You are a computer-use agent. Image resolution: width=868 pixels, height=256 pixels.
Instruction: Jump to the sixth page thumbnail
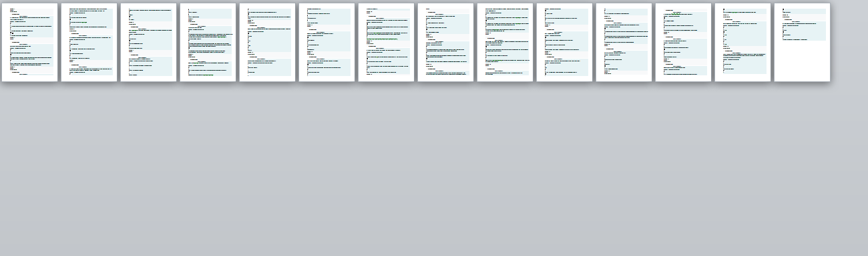pos(327,42)
